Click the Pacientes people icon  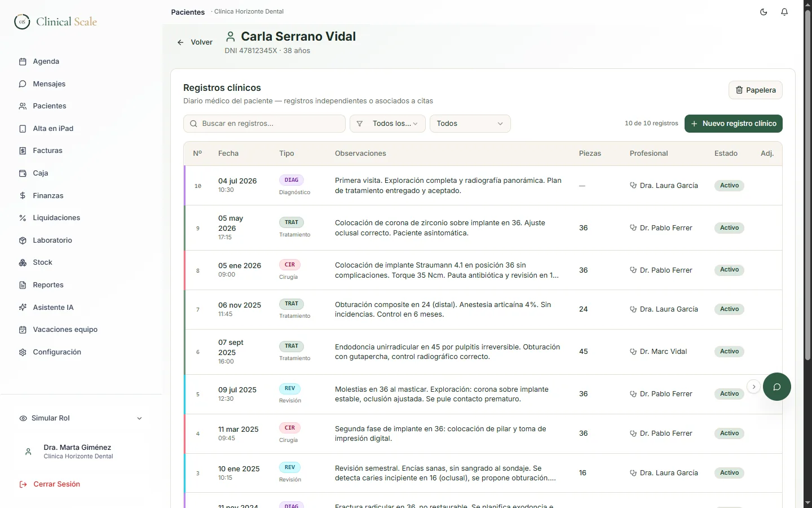[x=23, y=106]
